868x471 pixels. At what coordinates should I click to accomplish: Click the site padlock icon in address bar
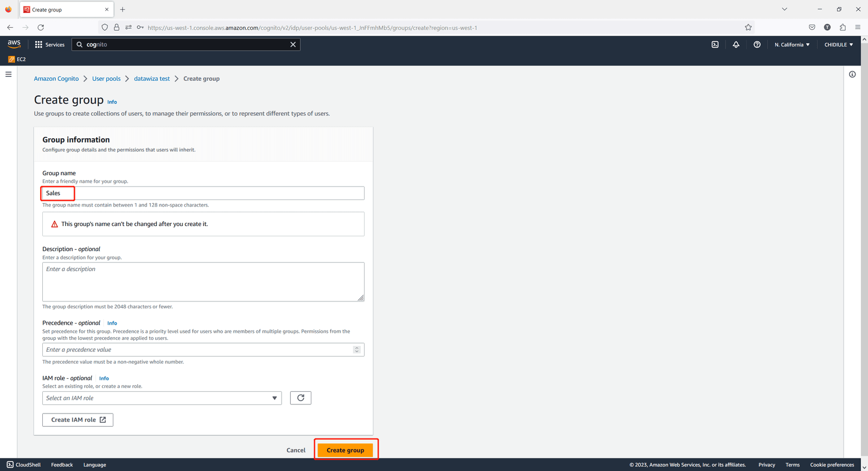coord(117,27)
